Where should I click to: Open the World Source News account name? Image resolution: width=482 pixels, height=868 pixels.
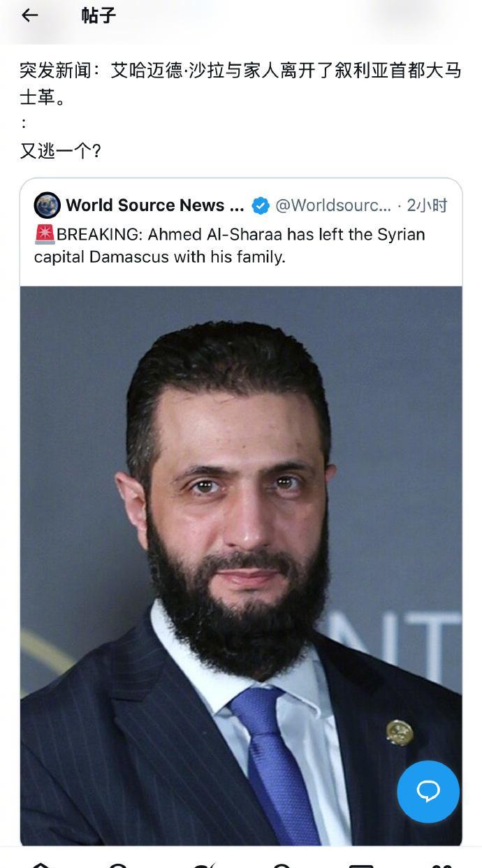click(155, 205)
